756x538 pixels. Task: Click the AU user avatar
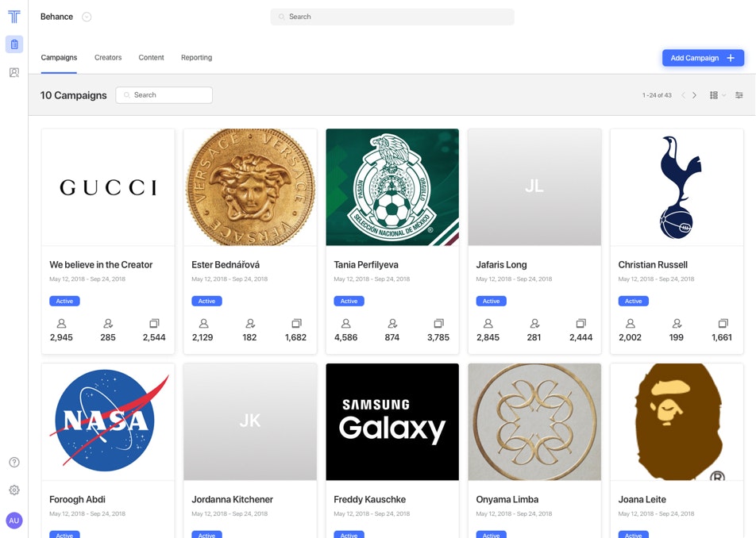14,521
